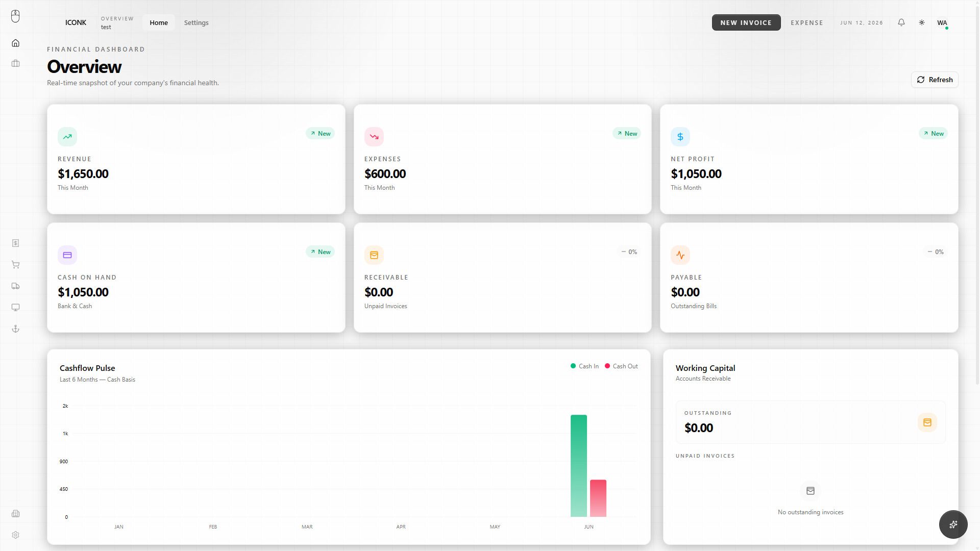The width and height of the screenshot is (980, 551).
Task: Open the home icon in sidebar
Action: [x=15, y=43]
